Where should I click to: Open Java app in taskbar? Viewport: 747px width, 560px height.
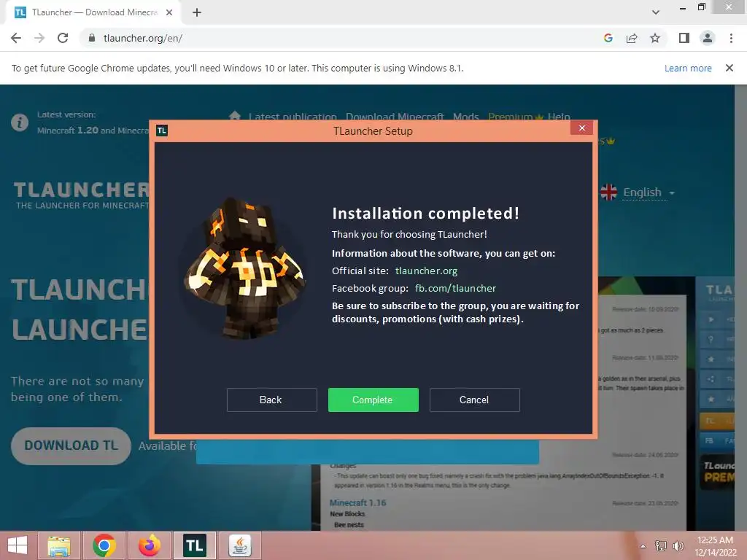point(240,545)
